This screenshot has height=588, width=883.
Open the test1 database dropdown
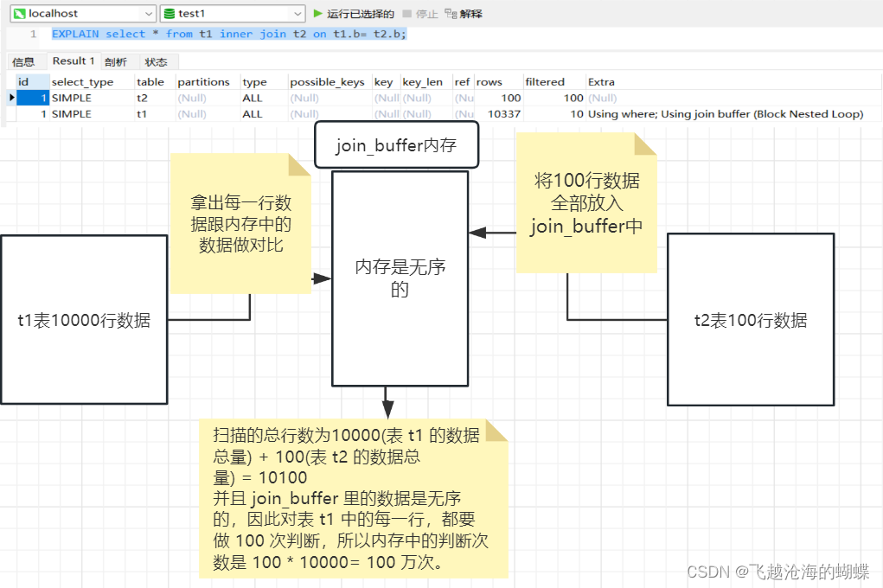[x=297, y=14]
